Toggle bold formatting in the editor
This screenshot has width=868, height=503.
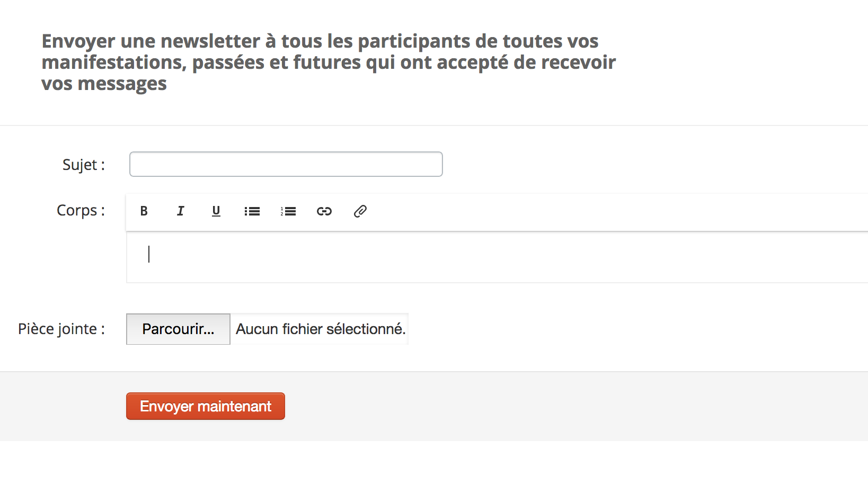click(x=144, y=211)
